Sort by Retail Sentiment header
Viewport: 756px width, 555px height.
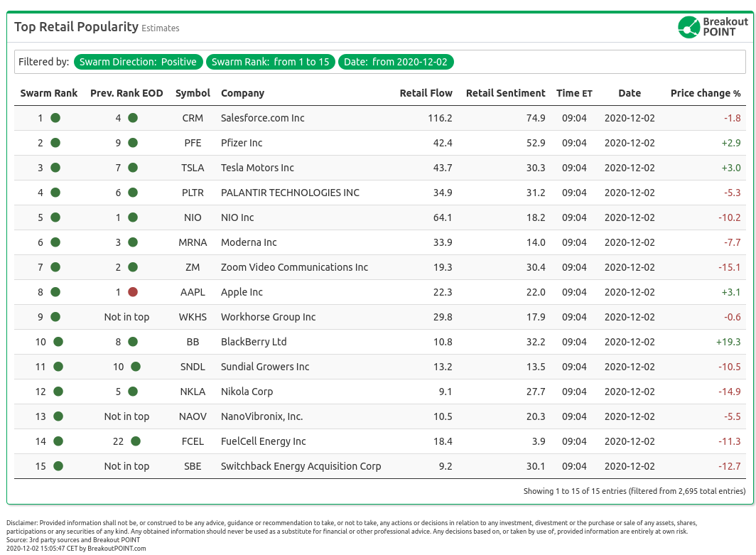pyautogui.click(x=505, y=93)
